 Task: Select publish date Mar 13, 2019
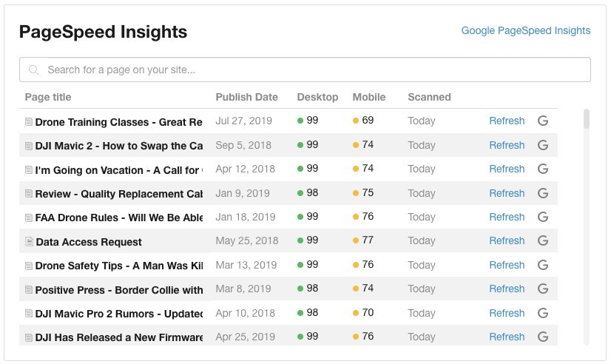[246, 265]
